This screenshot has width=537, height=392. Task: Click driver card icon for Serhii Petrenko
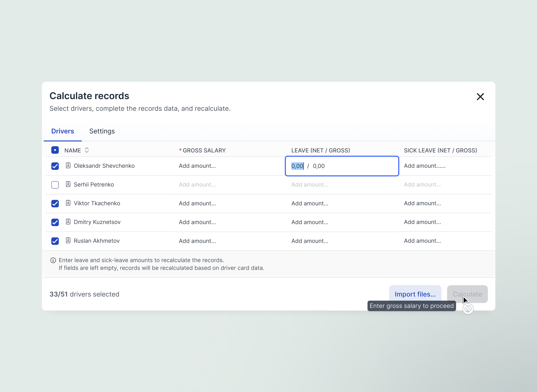pyautogui.click(x=68, y=184)
